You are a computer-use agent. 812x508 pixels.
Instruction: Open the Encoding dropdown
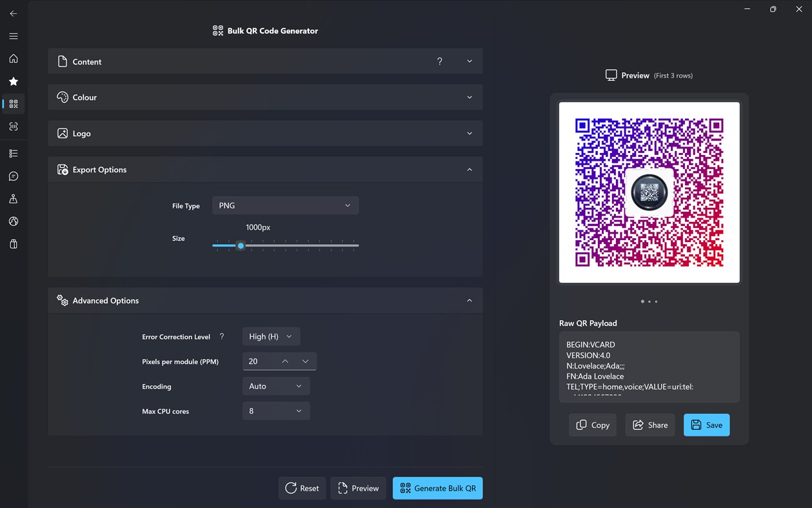pos(276,385)
